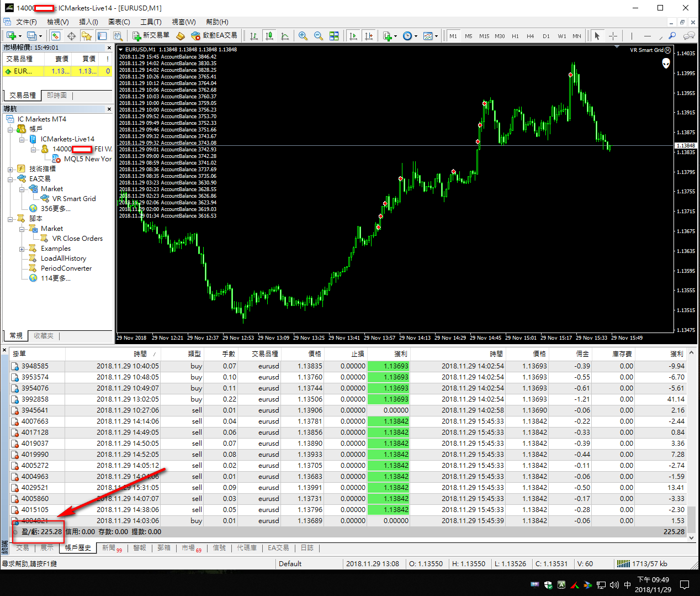This screenshot has width=700, height=596.
Task: Click the terminal history vertical scrollbar
Action: click(691, 446)
